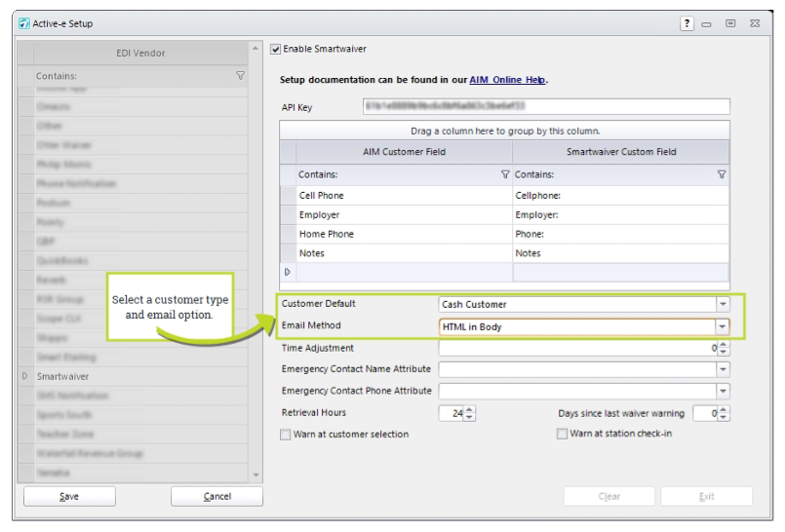Open the Email Method dropdown
Image resolution: width=785 pixels, height=532 pixels.
722,326
